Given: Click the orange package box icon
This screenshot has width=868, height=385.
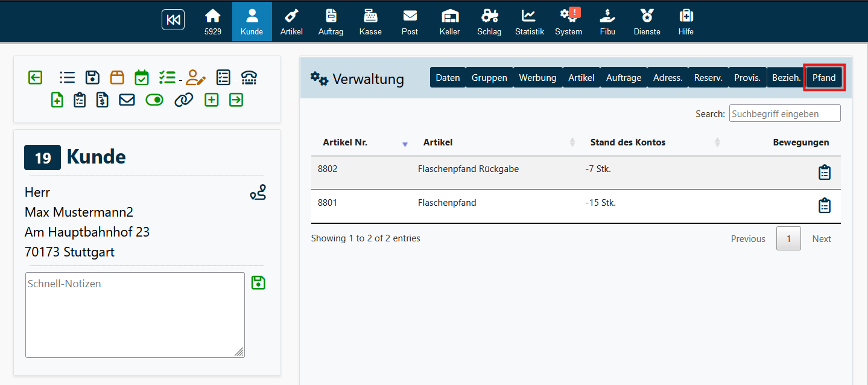Looking at the screenshot, I should coord(117,77).
